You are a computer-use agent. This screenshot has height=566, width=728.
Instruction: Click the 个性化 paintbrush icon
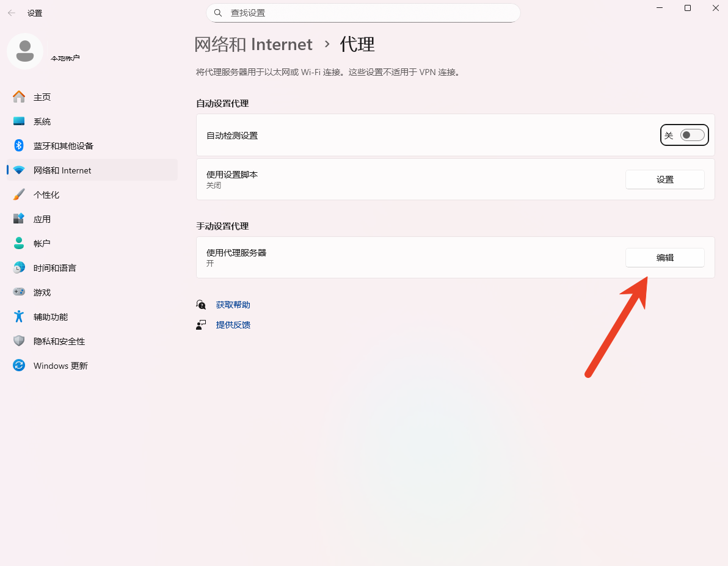(x=19, y=195)
